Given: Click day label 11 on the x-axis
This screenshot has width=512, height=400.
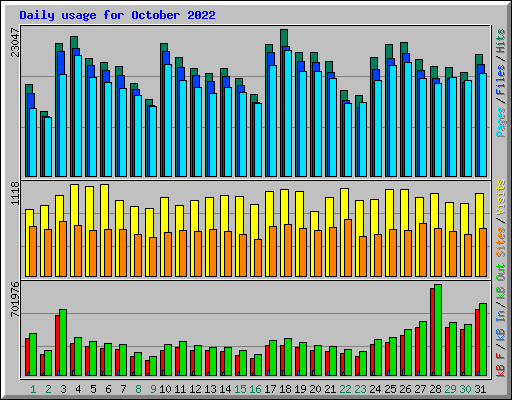Looking at the screenshot, I should coord(180,389).
